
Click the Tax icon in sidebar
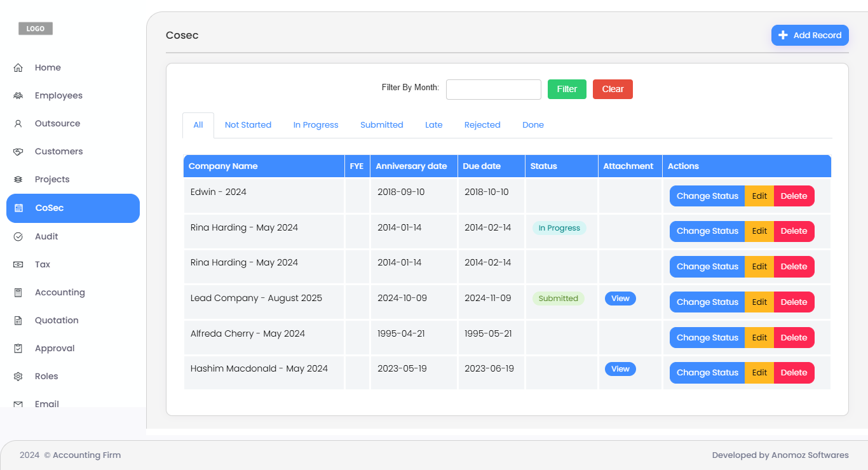click(18, 265)
